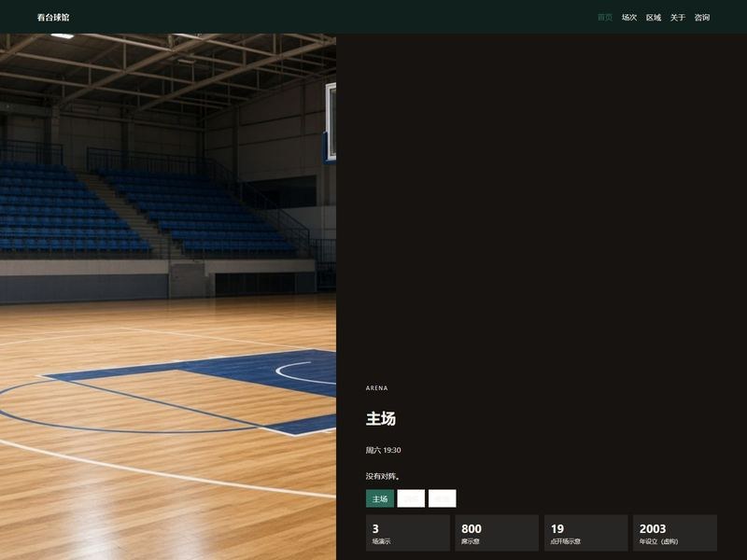Click the backboard at photo's right edge
The image size is (747, 560).
(x=331, y=122)
